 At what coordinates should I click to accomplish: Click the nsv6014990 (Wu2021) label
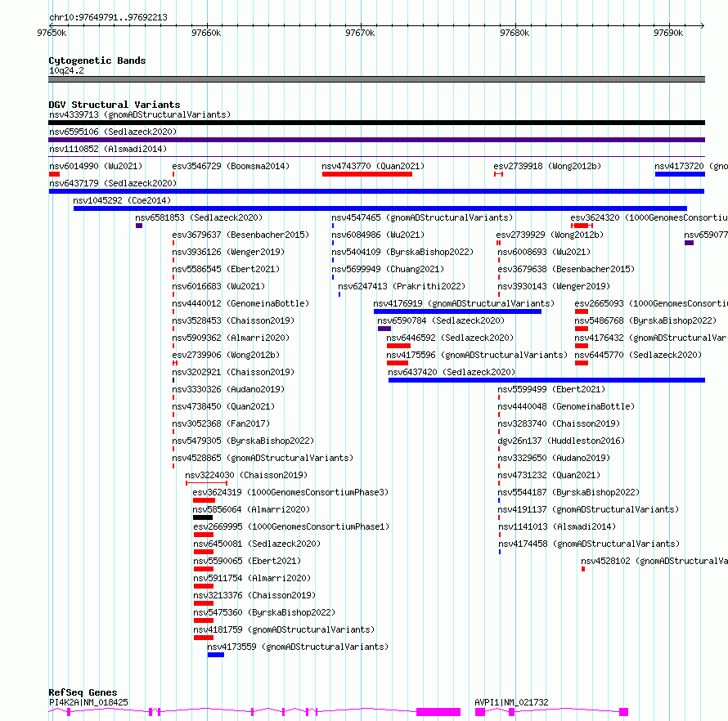(x=96, y=166)
